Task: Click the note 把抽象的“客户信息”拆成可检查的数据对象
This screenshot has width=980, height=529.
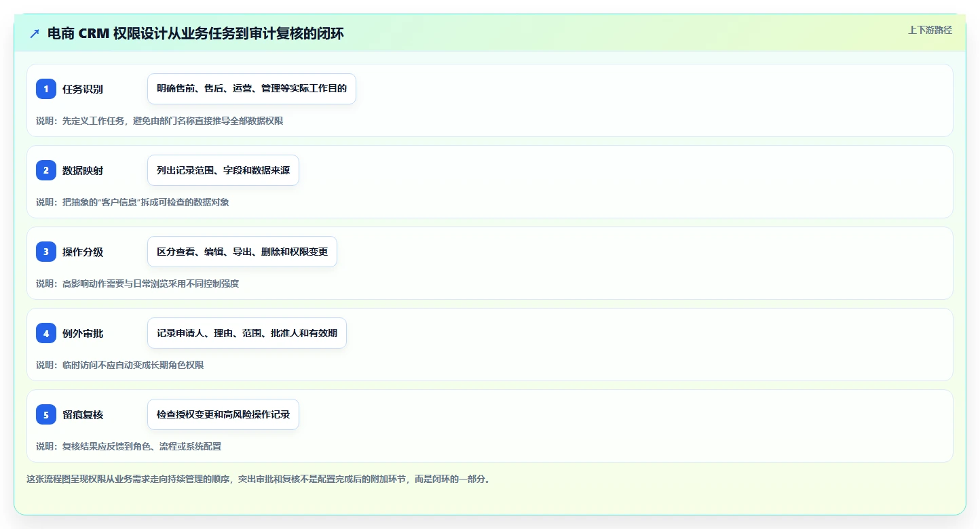Action: pos(146,202)
